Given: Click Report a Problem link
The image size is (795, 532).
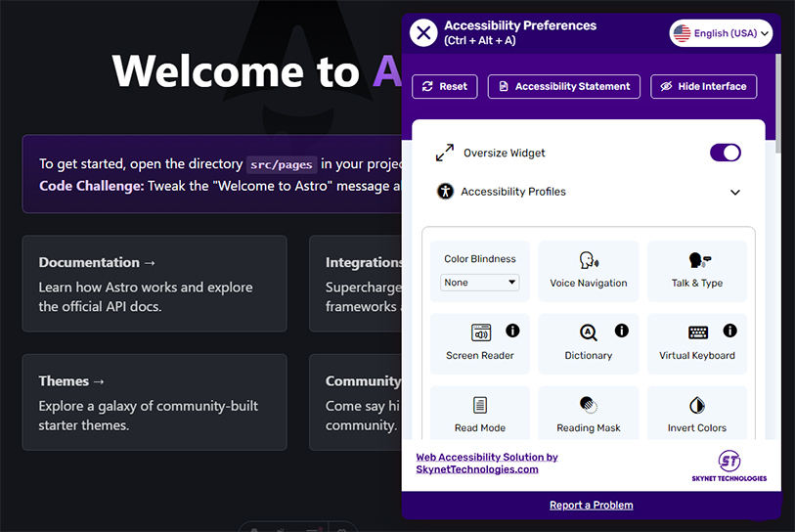Looking at the screenshot, I should 592,506.
